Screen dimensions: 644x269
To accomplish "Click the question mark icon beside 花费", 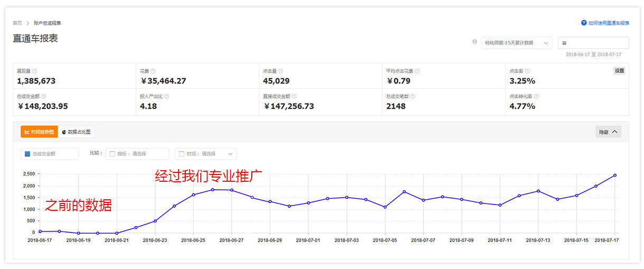I will click(x=153, y=71).
